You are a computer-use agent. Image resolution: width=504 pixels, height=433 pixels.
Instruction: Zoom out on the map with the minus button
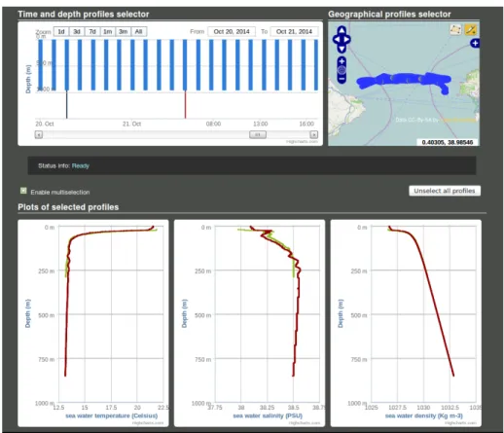point(342,79)
